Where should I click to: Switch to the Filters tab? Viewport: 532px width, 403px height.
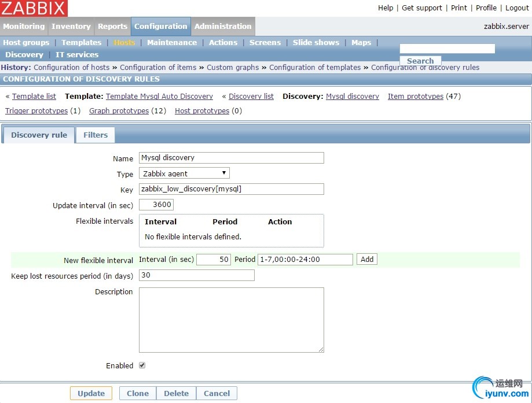(x=96, y=135)
